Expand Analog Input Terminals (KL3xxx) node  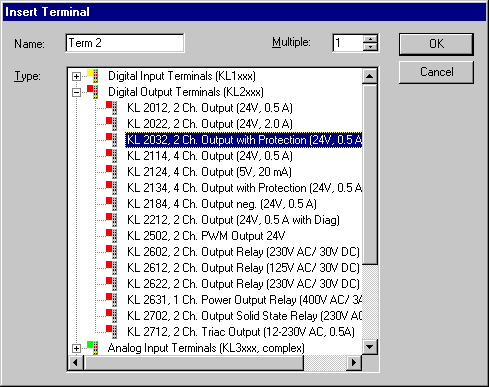76,348
